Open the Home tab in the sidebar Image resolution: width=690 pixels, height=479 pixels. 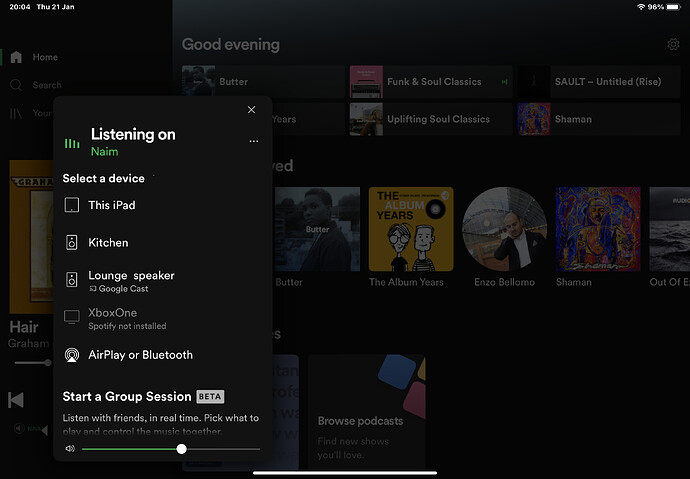point(34,57)
